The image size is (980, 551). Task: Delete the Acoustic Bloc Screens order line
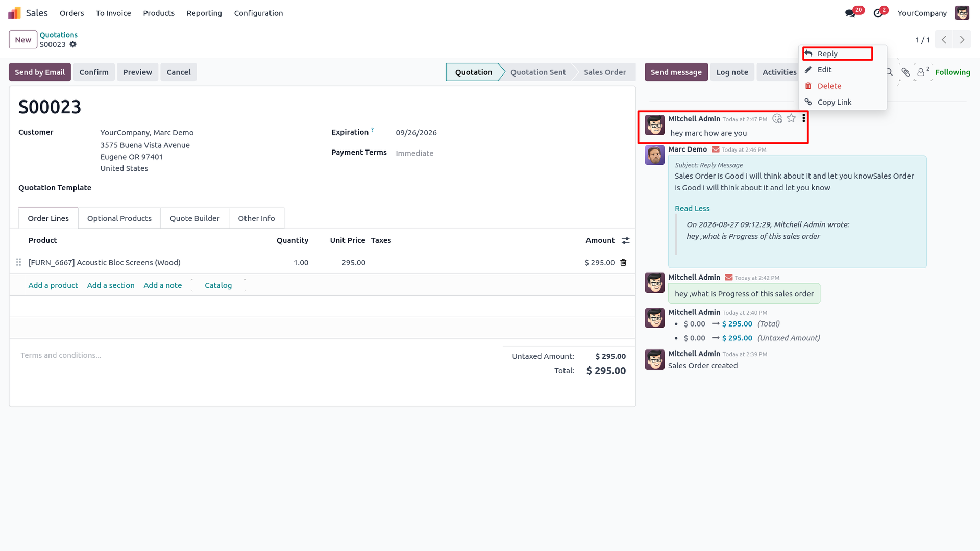click(x=623, y=262)
